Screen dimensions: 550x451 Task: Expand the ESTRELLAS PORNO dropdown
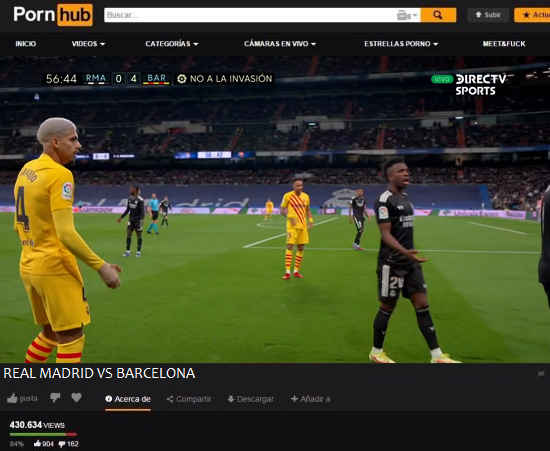(x=401, y=44)
